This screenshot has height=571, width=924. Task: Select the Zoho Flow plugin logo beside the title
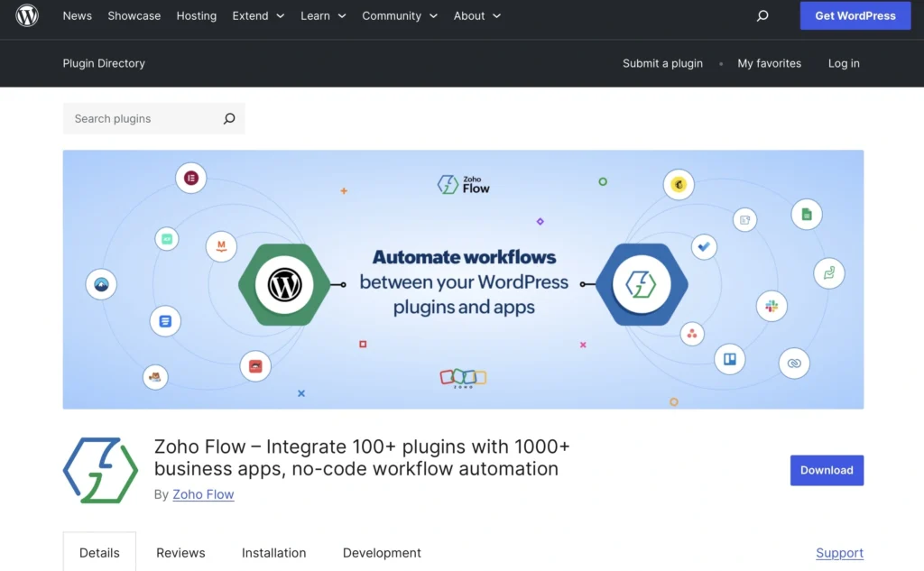point(99,470)
